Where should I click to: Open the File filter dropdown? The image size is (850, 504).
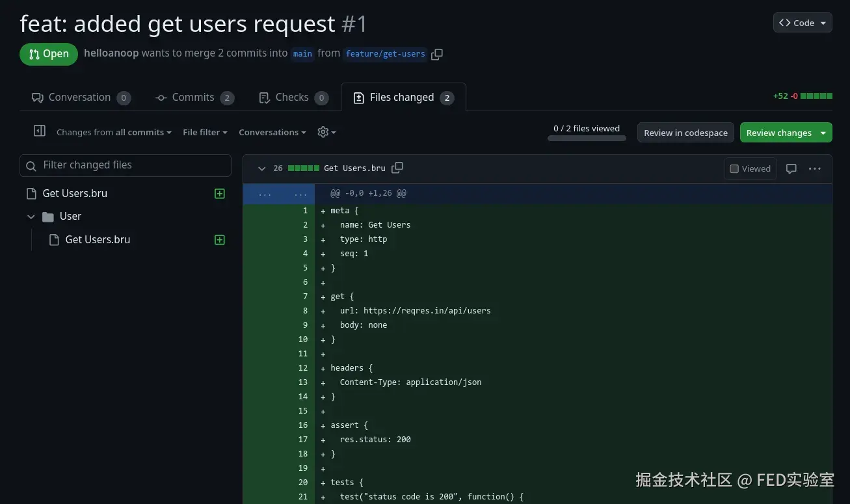pyautogui.click(x=205, y=132)
